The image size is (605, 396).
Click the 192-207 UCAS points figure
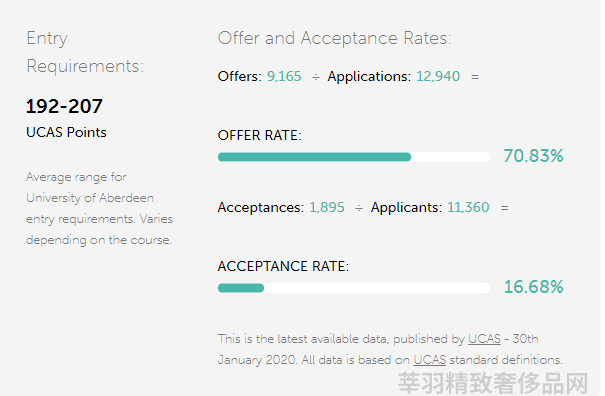tap(64, 106)
